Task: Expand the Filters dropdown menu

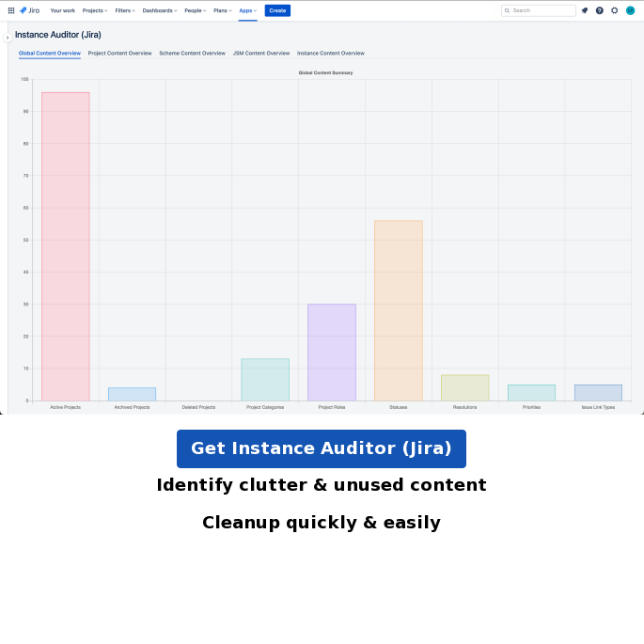Action: pyautogui.click(x=125, y=10)
